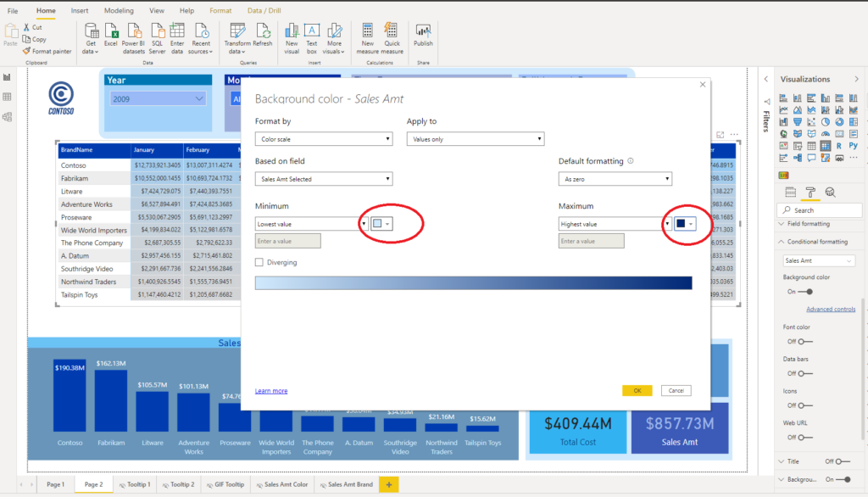Select the funnel chart visualization
The width and height of the screenshot is (868, 497).
797,122
